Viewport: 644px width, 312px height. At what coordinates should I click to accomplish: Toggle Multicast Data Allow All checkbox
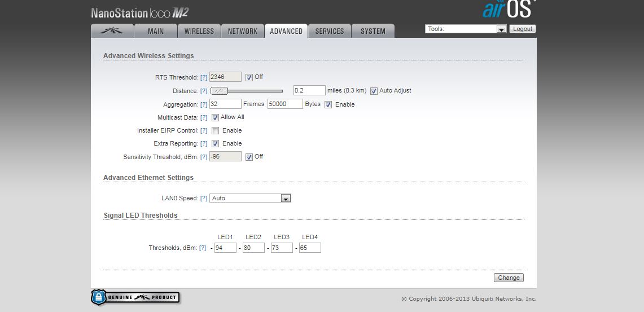pyautogui.click(x=215, y=117)
